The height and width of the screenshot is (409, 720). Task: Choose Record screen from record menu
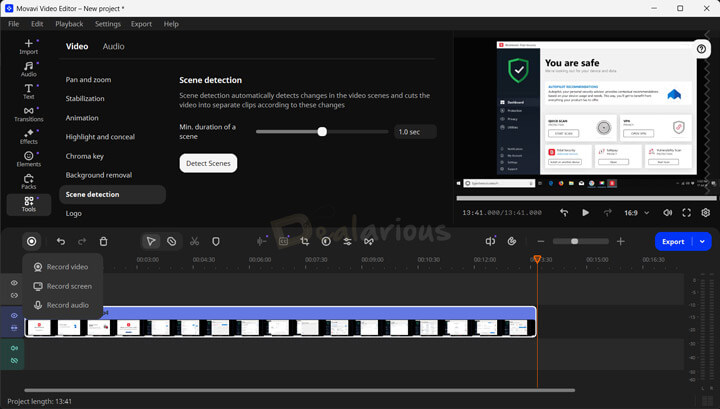coord(68,286)
